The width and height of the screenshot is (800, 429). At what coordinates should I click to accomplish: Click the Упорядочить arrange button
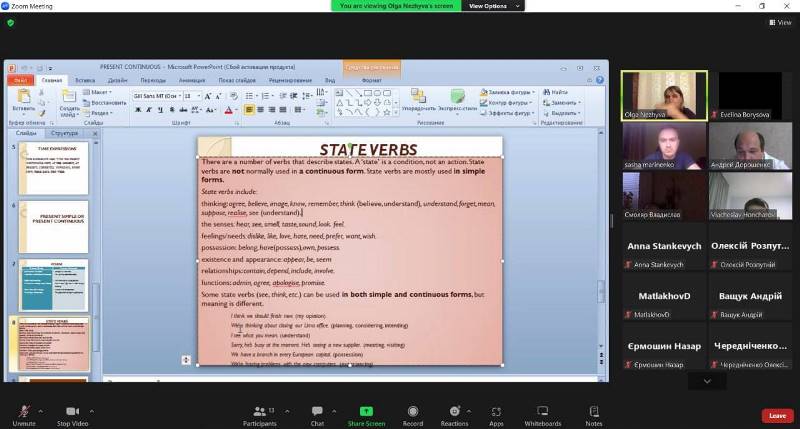[x=418, y=100]
